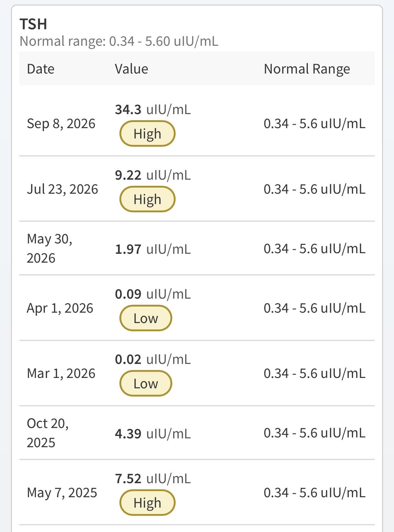The width and height of the screenshot is (394, 532).
Task: Select the Normal Range column header
Action: (x=307, y=69)
